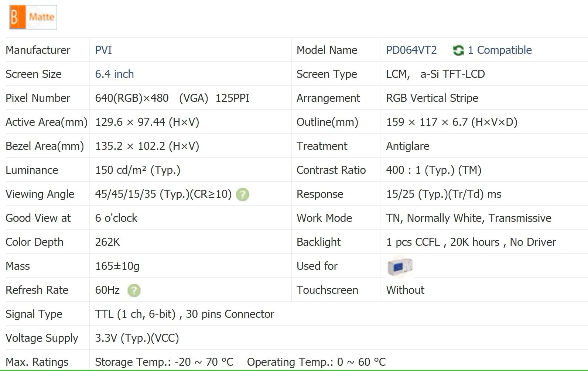Open the Refresh Rate help icon
The width and height of the screenshot is (588, 371).
[134, 290]
